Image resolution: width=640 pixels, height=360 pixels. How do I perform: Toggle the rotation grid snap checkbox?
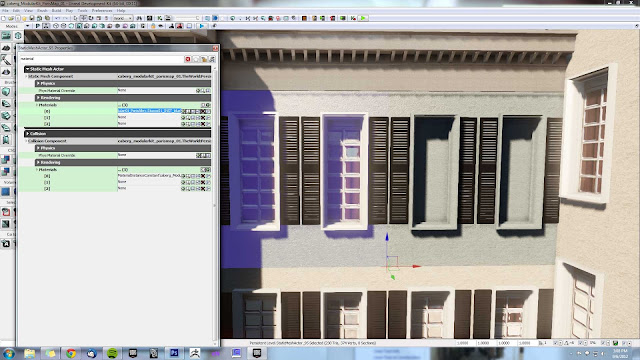(581, 343)
